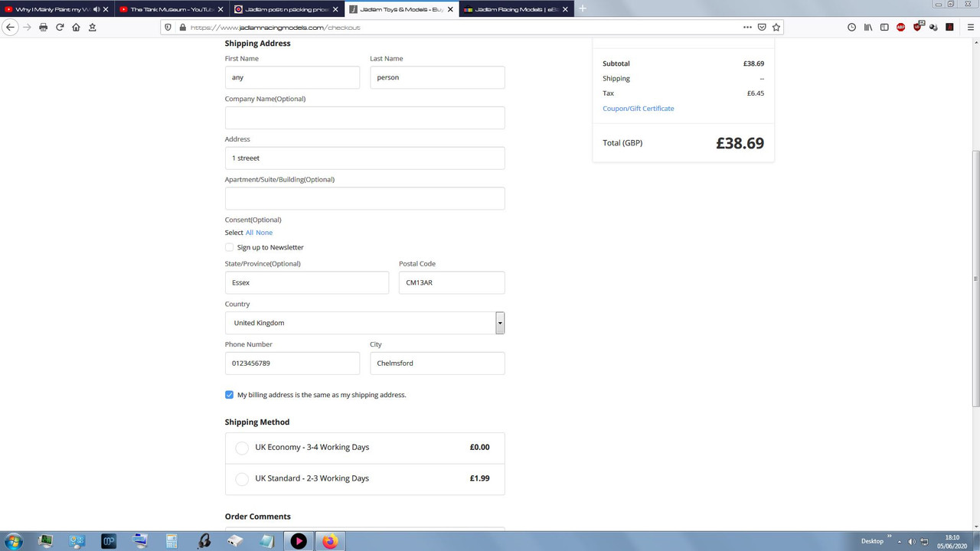Switch to Jadlam post n packing tab

click(x=286, y=9)
